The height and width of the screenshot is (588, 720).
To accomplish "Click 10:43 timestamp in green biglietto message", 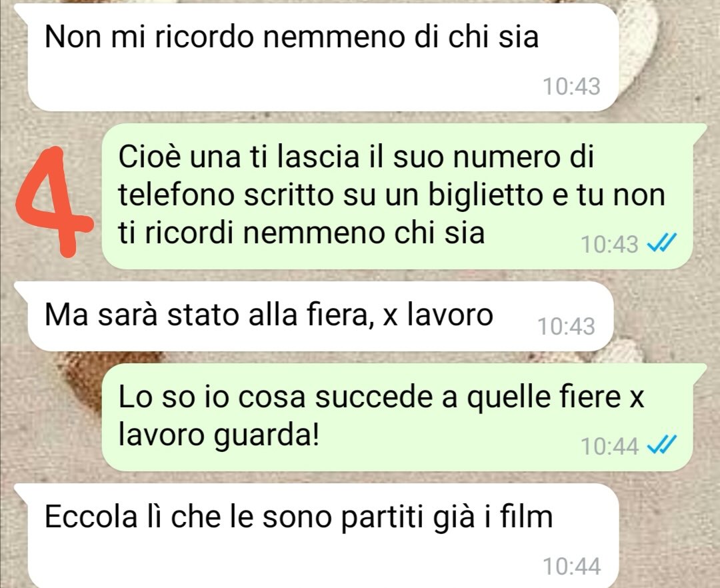I will (x=609, y=244).
